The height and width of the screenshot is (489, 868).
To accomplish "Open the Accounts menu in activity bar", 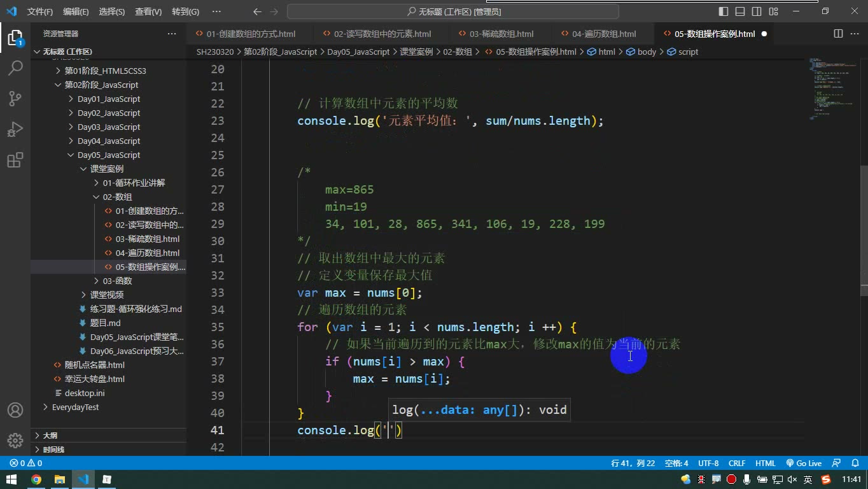I will (x=15, y=410).
